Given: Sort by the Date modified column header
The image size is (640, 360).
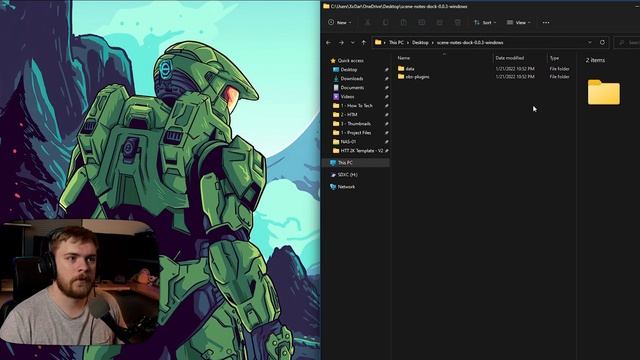Looking at the screenshot, I should click(x=509, y=58).
